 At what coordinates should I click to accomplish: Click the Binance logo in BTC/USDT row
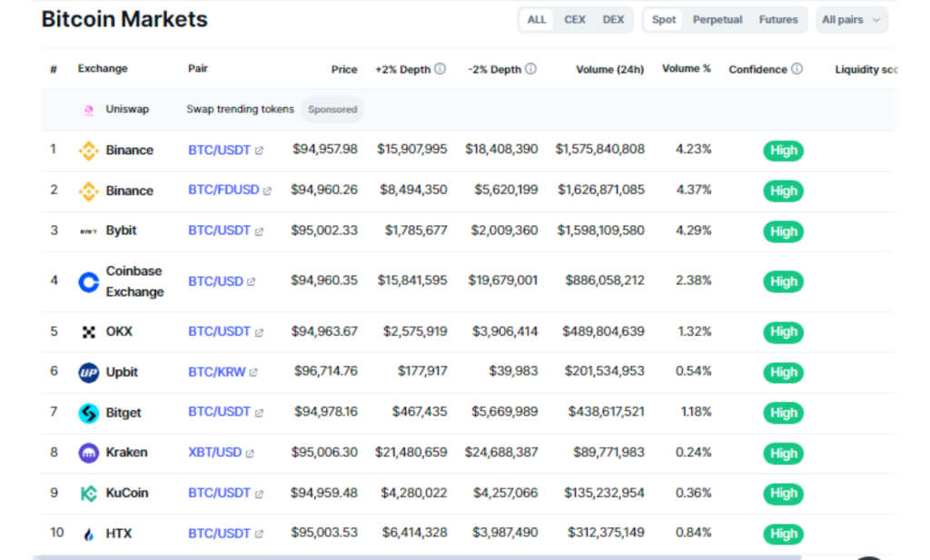pos(88,151)
